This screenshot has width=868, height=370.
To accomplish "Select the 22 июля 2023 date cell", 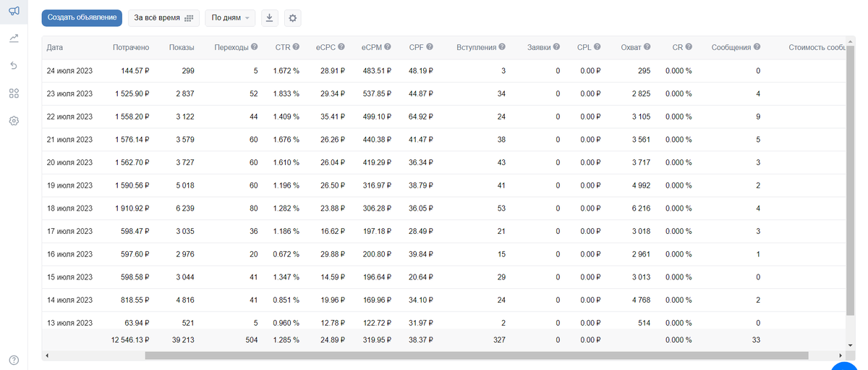I will 69,117.
